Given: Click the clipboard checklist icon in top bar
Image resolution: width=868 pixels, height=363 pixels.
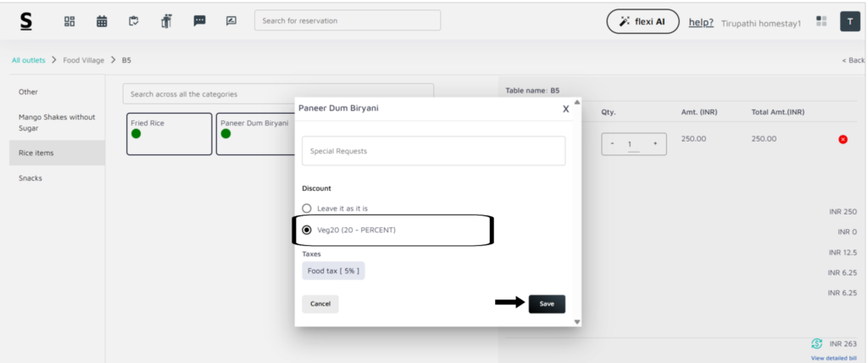Looking at the screenshot, I should click(x=134, y=21).
